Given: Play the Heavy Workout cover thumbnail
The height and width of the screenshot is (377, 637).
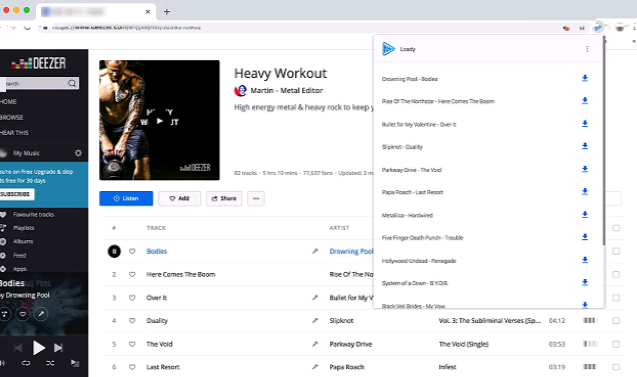Looking at the screenshot, I should tap(159, 120).
